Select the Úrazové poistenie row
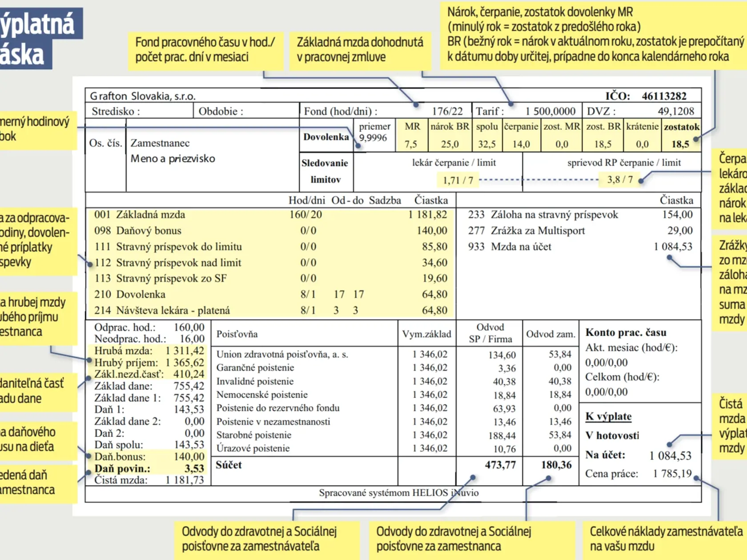 pos(394,448)
